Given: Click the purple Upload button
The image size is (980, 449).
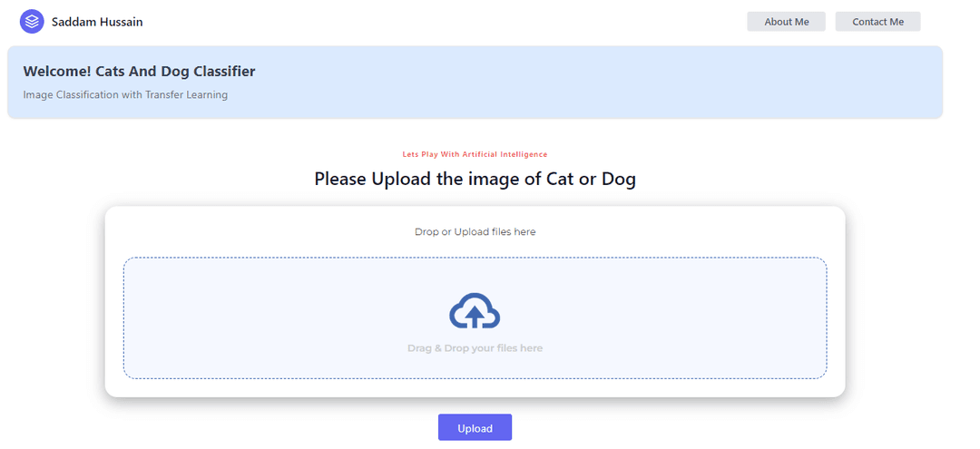Looking at the screenshot, I should [x=475, y=428].
